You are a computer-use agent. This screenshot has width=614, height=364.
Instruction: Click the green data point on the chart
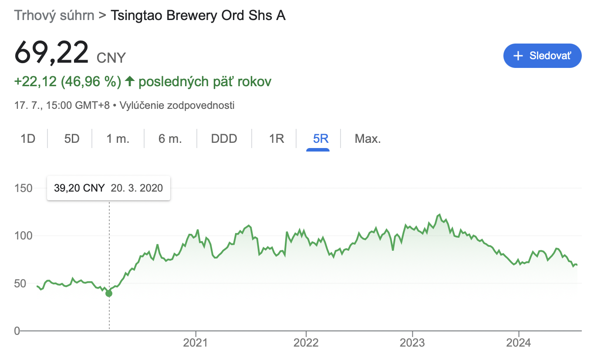109,293
